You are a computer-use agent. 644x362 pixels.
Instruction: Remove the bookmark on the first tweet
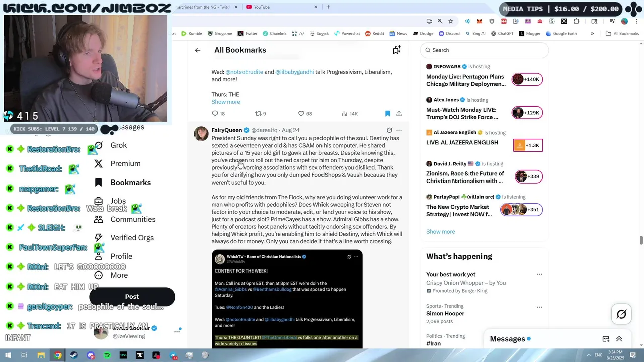(x=387, y=114)
